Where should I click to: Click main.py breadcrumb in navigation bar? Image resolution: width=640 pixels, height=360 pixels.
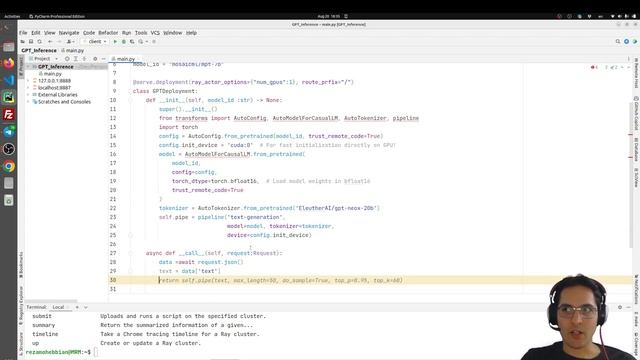point(73,50)
